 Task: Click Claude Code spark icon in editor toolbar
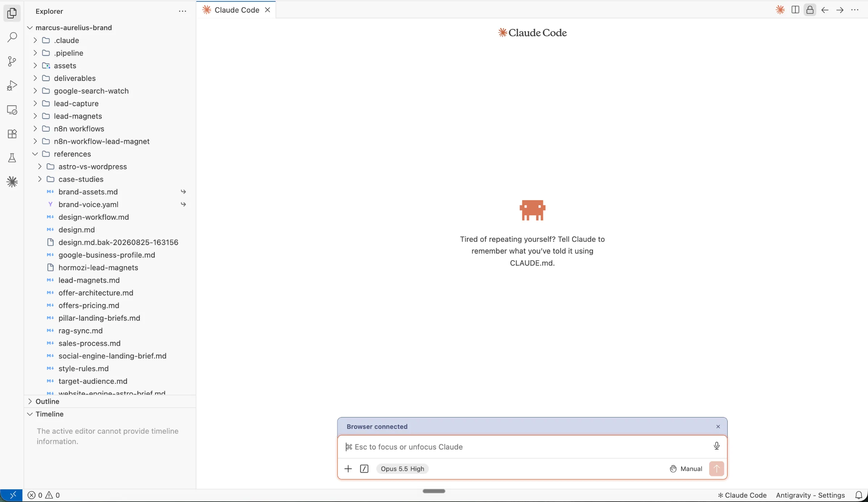click(x=780, y=10)
